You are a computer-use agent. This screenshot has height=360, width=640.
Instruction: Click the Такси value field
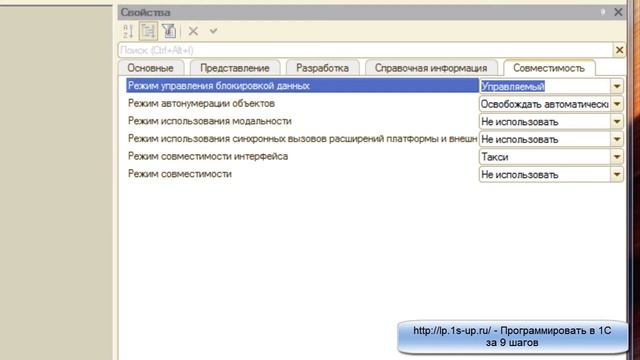[545, 157]
